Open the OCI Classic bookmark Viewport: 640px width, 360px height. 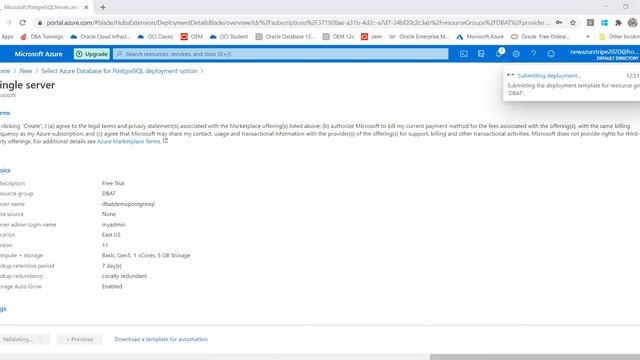point(156,37)
